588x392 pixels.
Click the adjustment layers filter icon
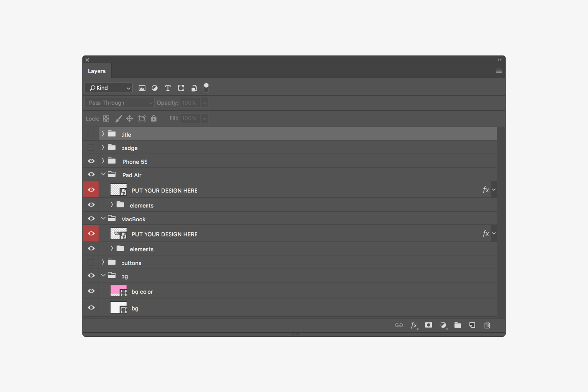coord(155,88)
